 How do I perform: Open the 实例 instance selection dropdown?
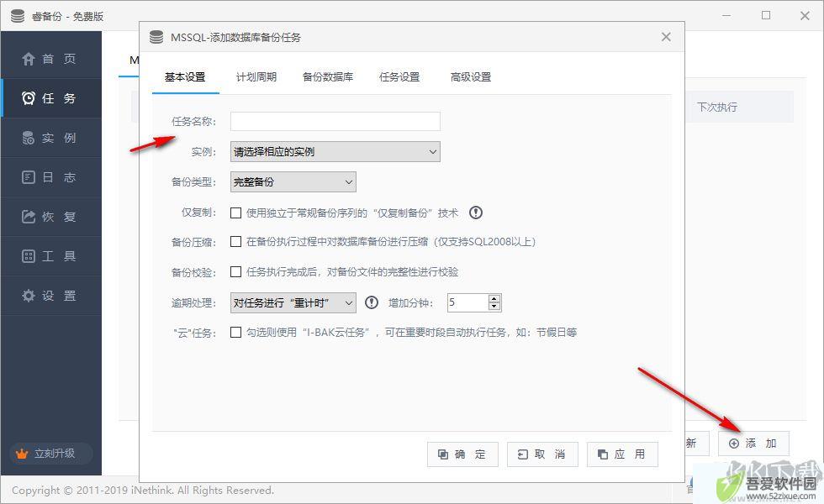tap(335, 152)
